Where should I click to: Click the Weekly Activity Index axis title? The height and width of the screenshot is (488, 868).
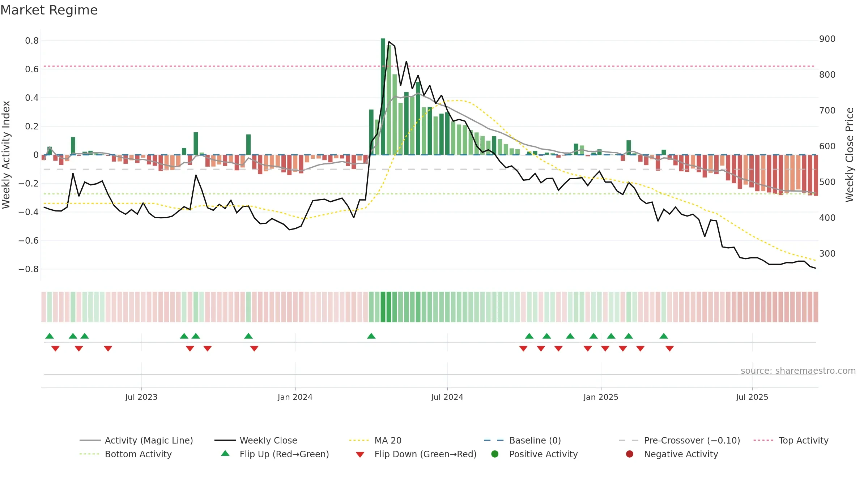(6, 155)
